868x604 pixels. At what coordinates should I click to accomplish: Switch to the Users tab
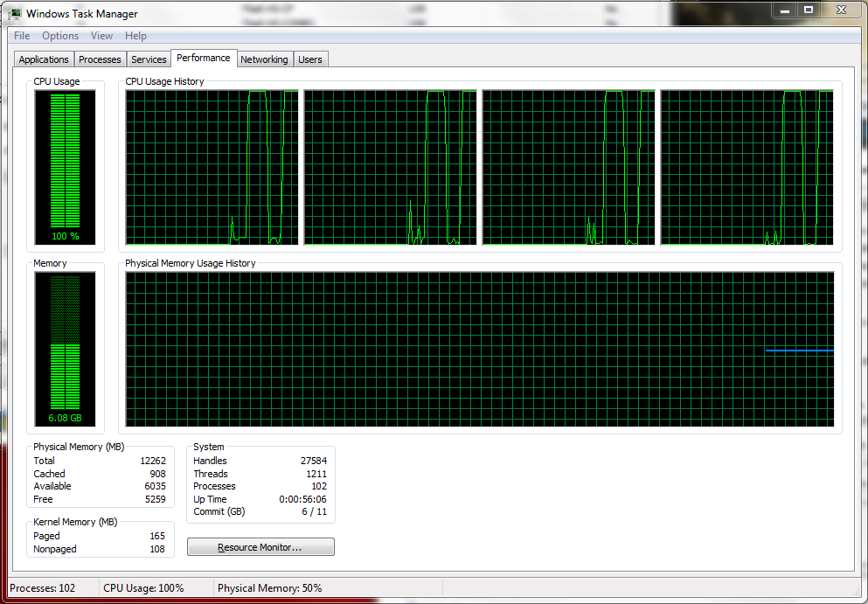(310, 59)
